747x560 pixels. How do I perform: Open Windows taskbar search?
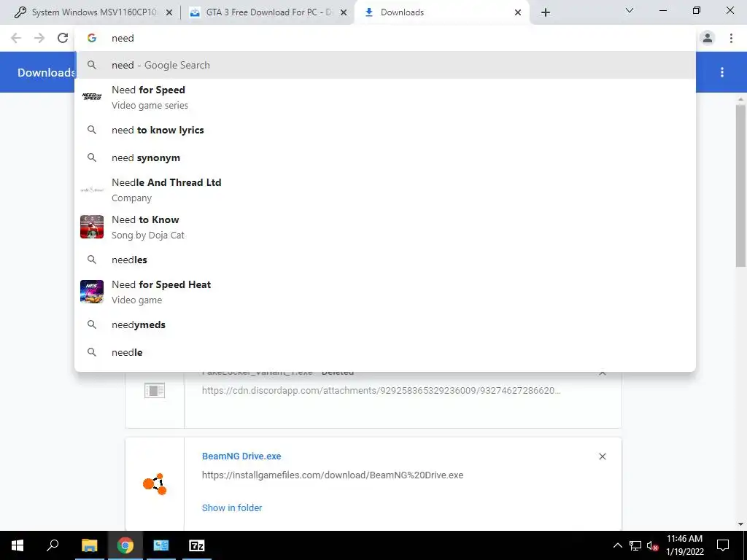[53, 545]
